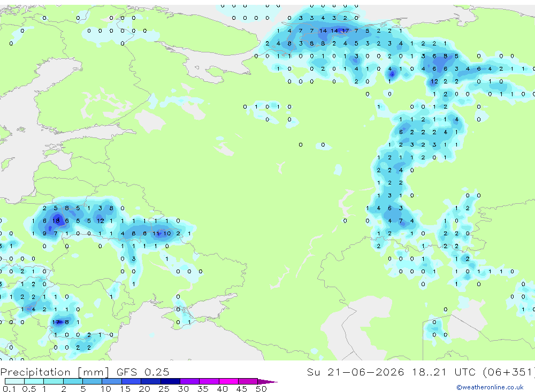Click the legend swatch between 45 and 50
535x392 pixels.
click(x=248, y=381)
